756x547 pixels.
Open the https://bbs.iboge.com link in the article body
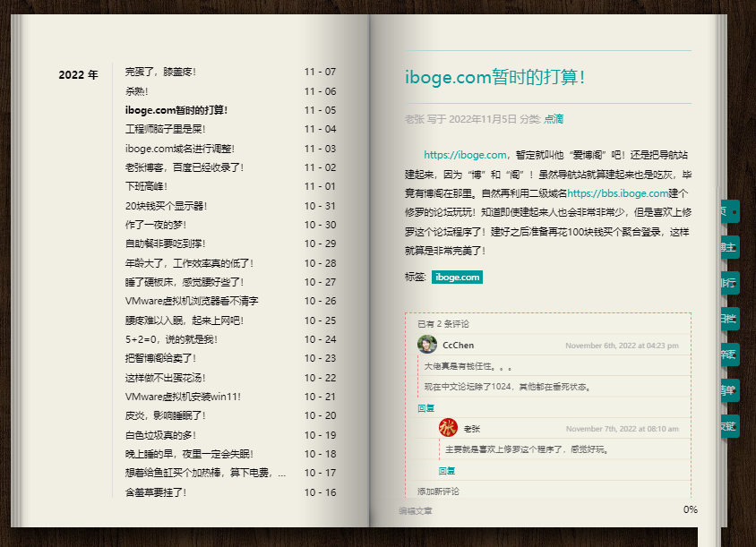(617, 192)
